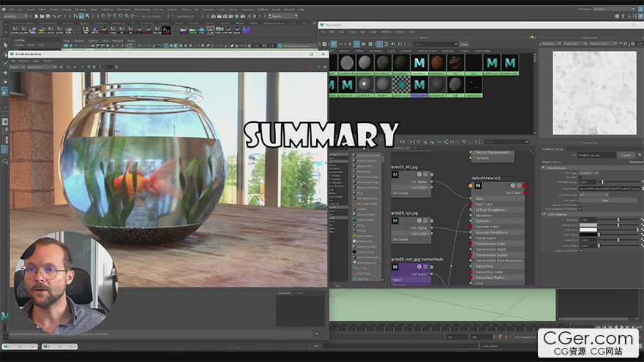Click the Presets button in Property Editor
The image size is (644, 362).
pyautogui.click(x=626, y=155)
